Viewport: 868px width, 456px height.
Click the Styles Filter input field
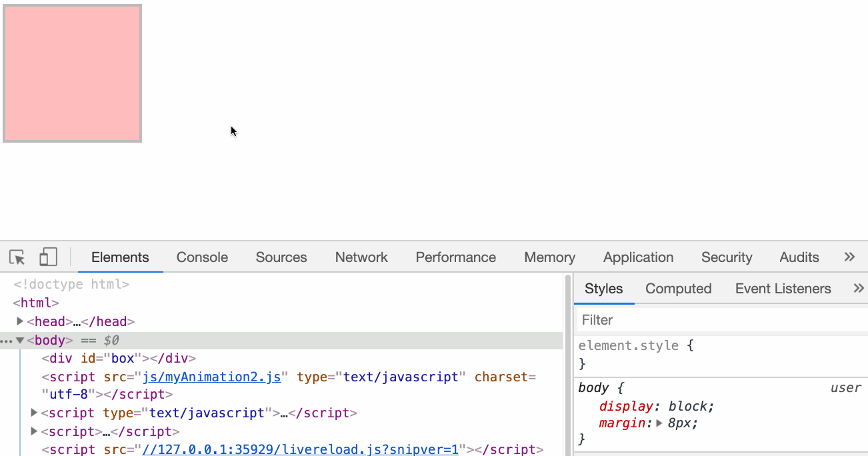click(720, 320)
